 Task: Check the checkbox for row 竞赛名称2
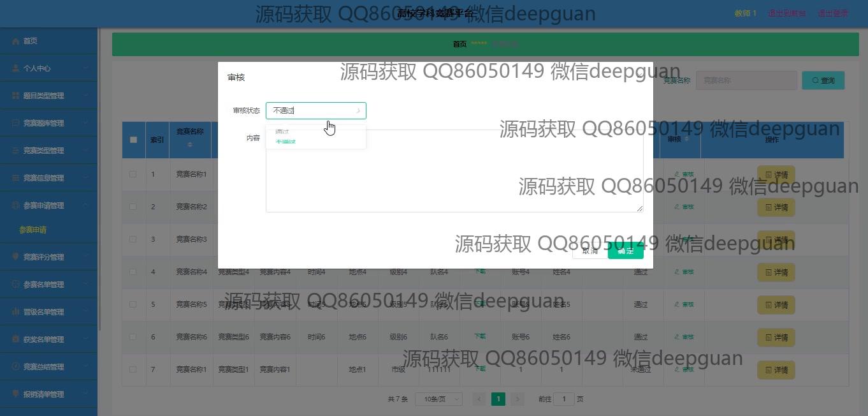pos(133,207)
